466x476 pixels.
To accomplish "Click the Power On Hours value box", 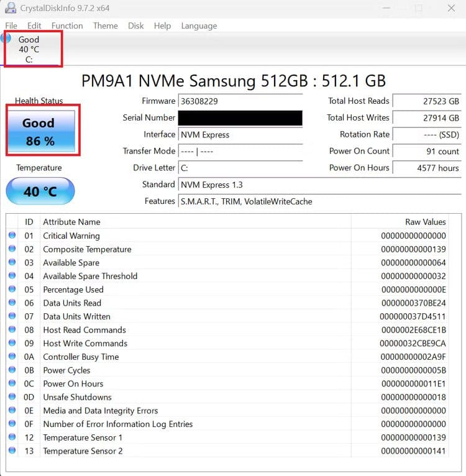I will point(427,168).
